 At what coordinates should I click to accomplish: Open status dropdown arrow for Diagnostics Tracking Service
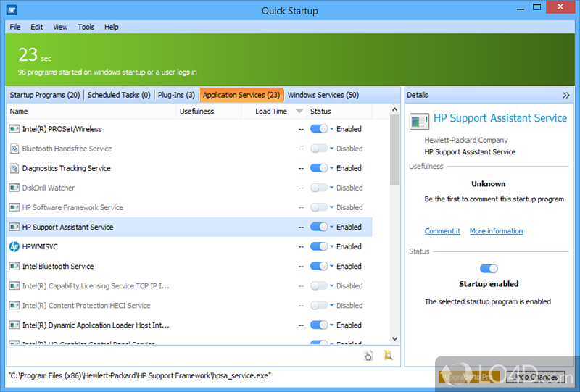332,168
